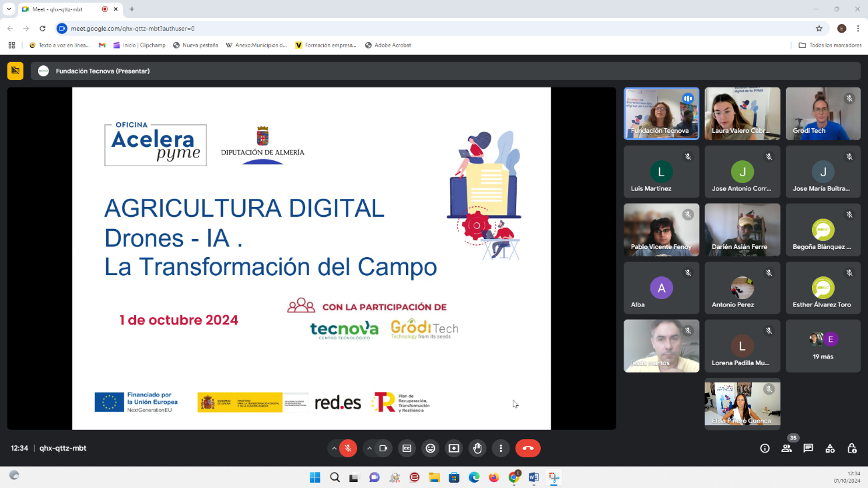868x488 pixels.
Task: Turn on the camera button
Action: tap(383, 449)
